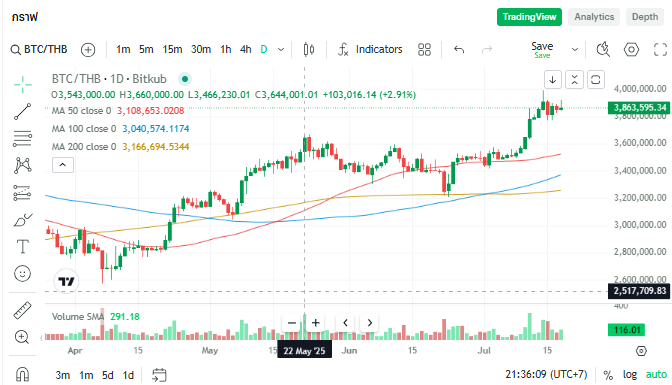The image size is (672, 385).
Task: Open timezone menu 21:36:09 (UTC+7)
Action: point(546,374)
